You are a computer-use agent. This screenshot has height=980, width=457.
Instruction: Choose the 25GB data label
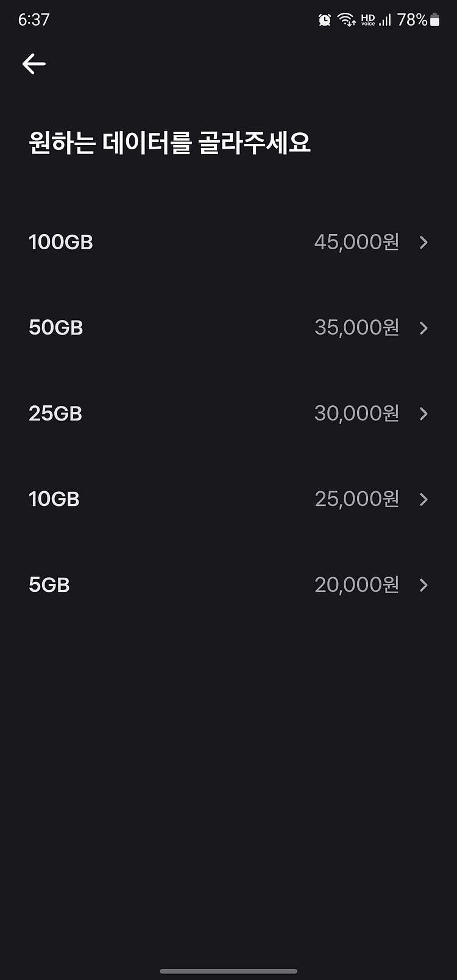tap(55, 414)
